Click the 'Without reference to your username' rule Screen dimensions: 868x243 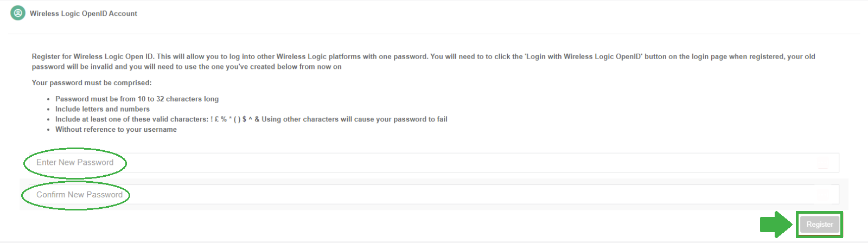pyautogui.click(x=116, y=130)
